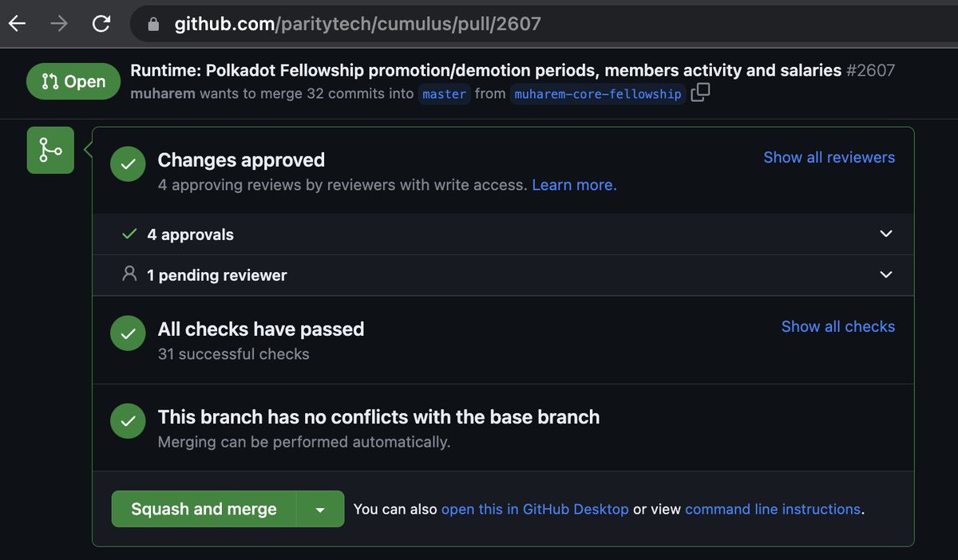This screenshot has width=958, height=560.
Task: Click Squash and merge button
Action: tap(204, 509)
